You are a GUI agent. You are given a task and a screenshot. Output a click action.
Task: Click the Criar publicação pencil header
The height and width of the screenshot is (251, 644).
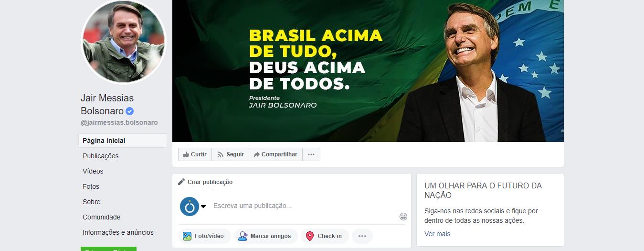205,182
